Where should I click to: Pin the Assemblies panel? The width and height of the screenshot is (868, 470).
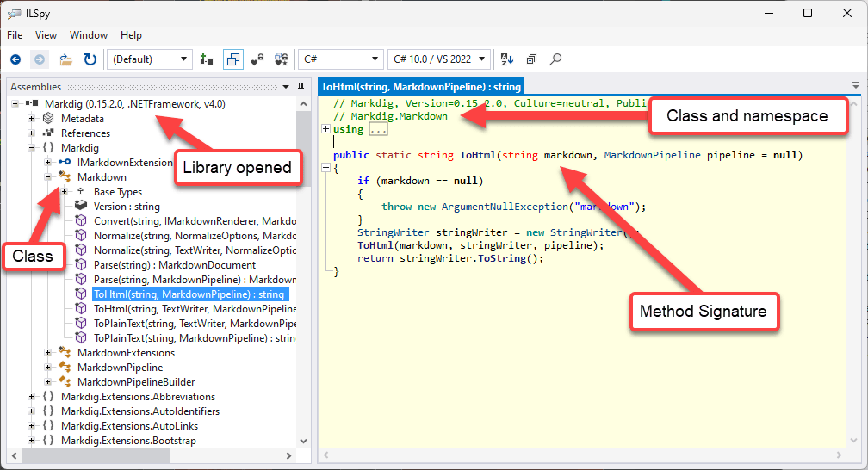pos(301,87)
